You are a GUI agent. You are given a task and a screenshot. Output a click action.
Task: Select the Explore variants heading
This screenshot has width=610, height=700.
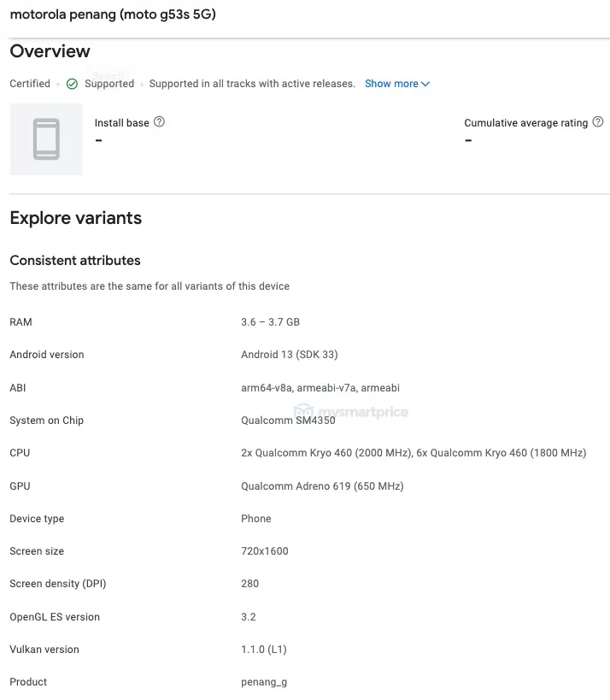(76, 218)
